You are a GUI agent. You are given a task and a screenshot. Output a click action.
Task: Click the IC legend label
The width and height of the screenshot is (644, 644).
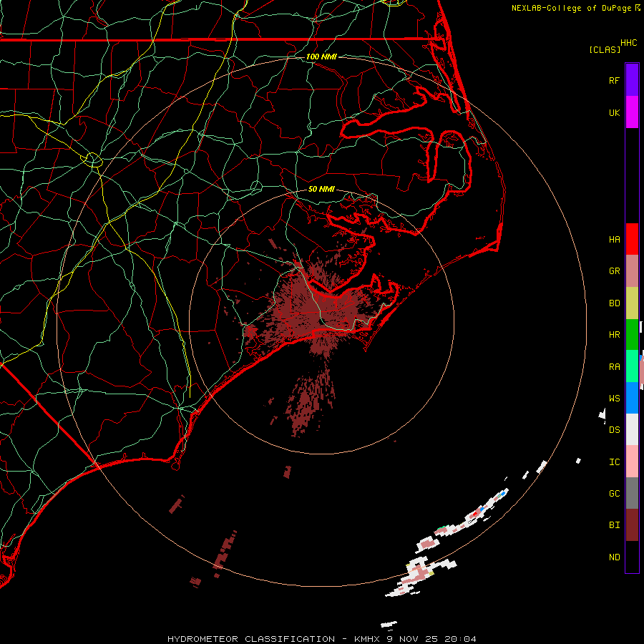coord(614,462)
